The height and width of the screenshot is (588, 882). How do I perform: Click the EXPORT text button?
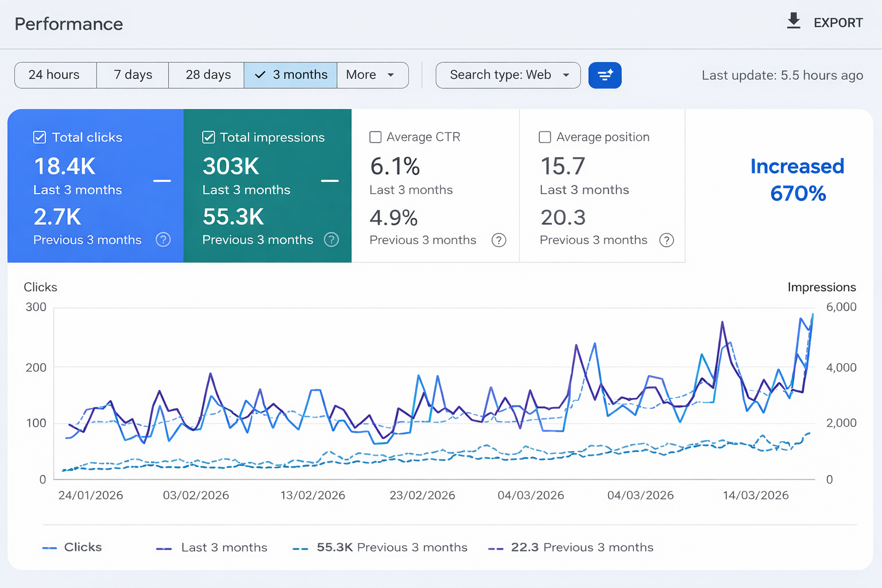(838, 23)
